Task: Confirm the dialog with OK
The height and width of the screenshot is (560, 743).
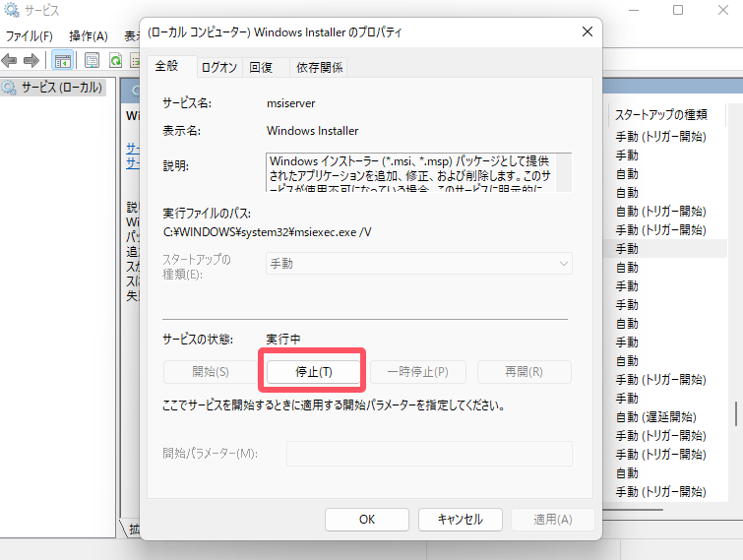Action: tap(367, 520)
